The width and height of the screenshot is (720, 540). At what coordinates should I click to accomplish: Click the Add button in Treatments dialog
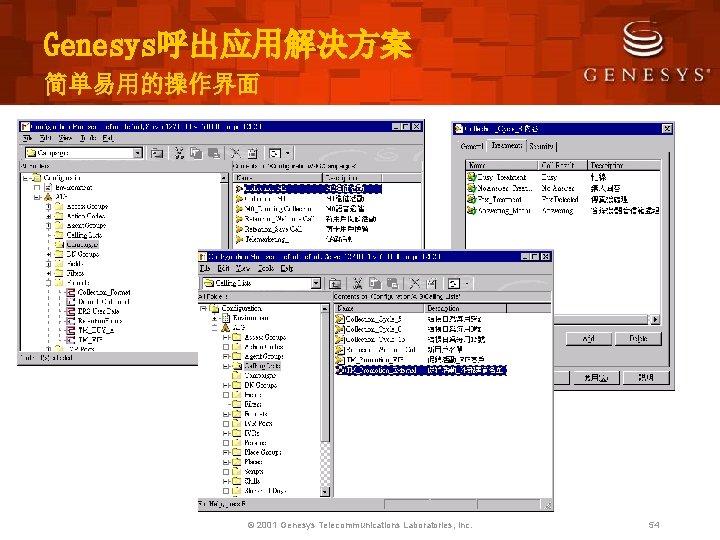tap(588, 338)
